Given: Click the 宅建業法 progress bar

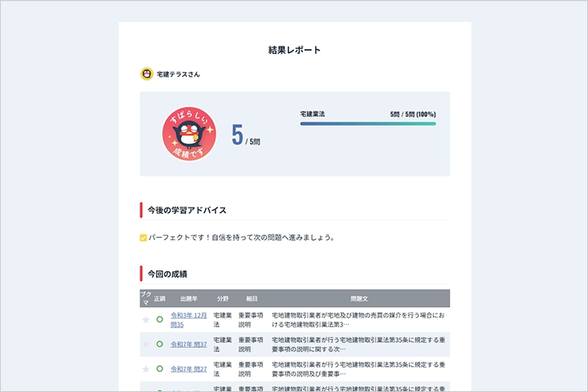Looking at the screenshot, I should 367,124.
